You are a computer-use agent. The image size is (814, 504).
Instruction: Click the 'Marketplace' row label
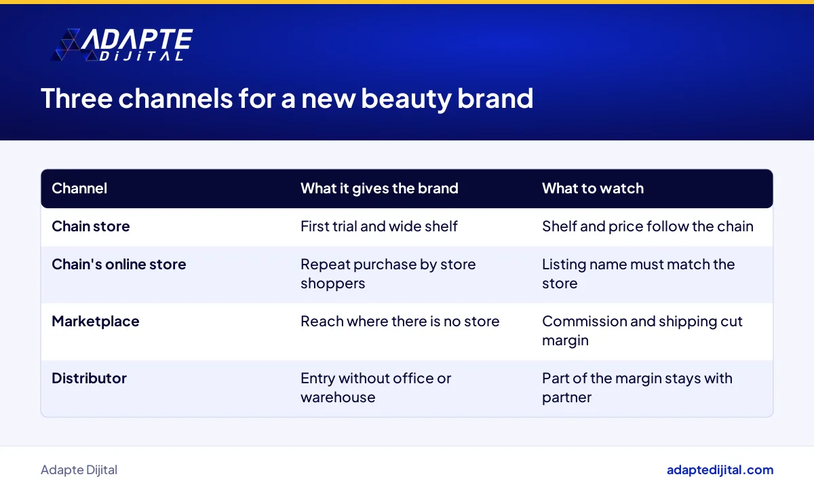click(96, 322)
